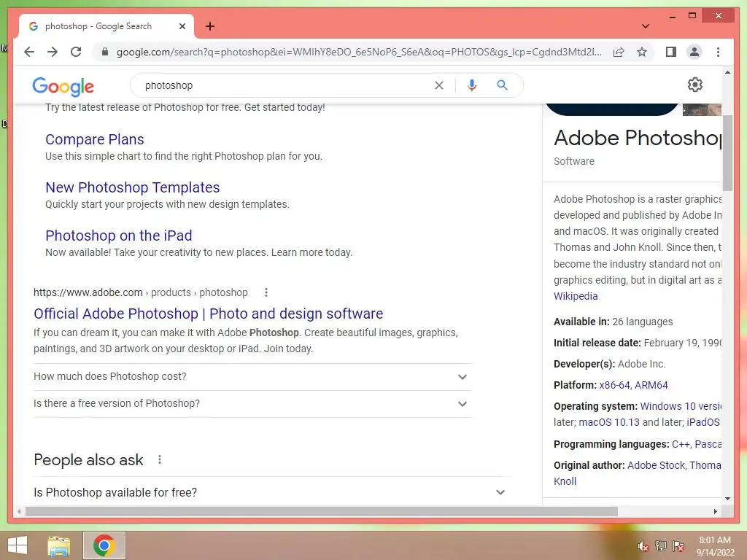The image size is (747, 560).
Task: Select the photoshop - Google Search tab
Action: click(x=107, y=26)
